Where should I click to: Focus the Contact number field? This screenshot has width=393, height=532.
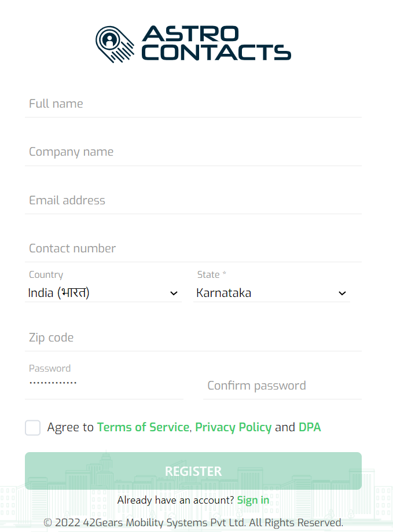(193, 248)
